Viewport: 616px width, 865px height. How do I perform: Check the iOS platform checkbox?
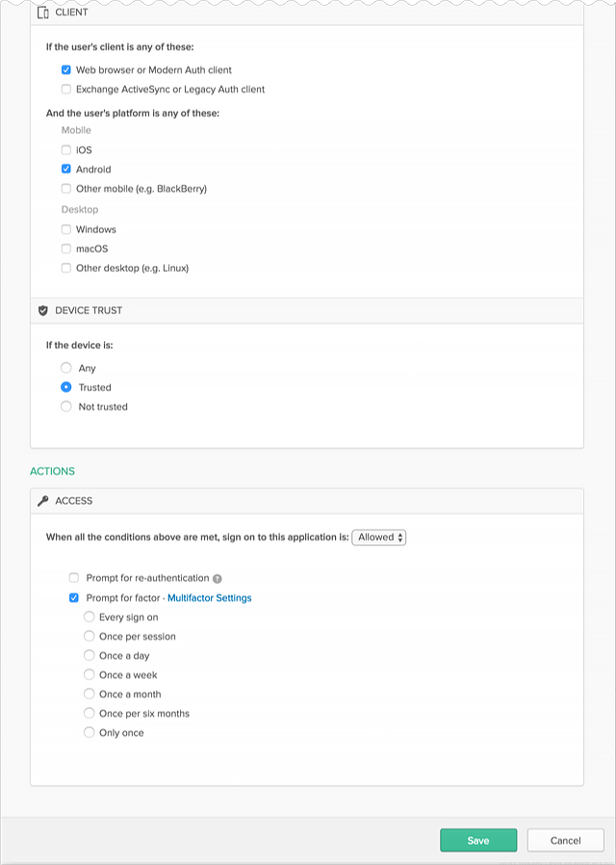[65, 150]
